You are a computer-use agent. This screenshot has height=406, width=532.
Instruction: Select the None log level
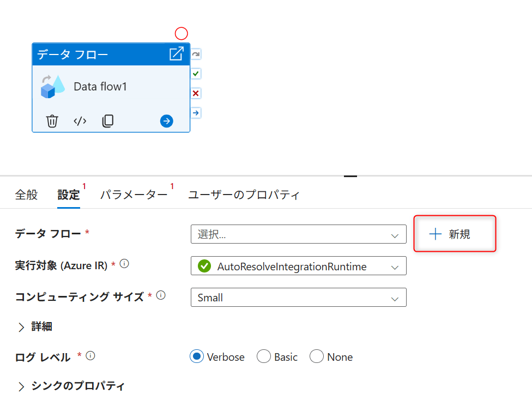[317, 356]
